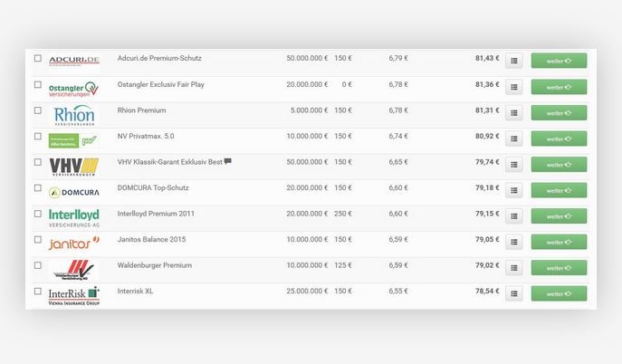Enable the VHV Klassik-Garant checkbox

pos(38,162)
